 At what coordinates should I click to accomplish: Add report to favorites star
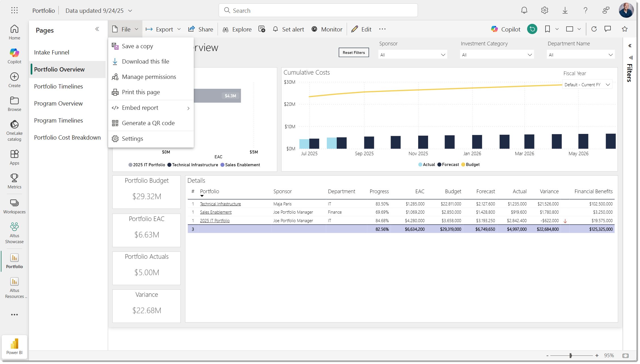(624, 29)
